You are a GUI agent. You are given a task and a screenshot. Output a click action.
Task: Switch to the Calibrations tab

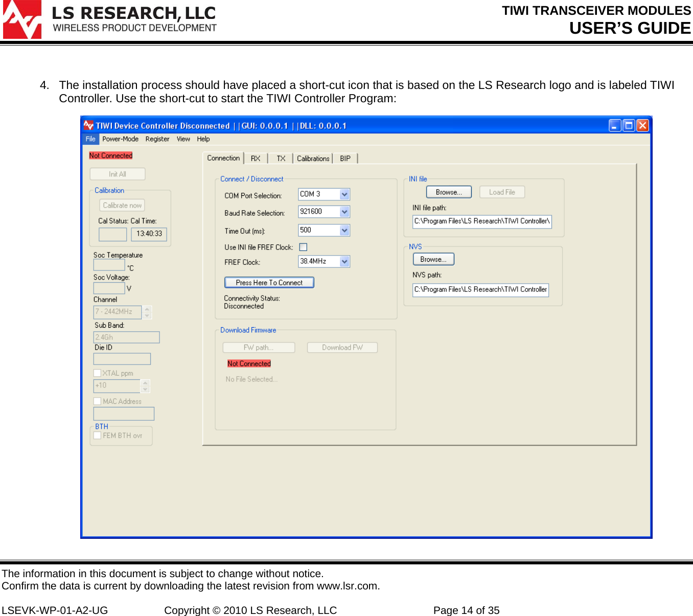click(313, 158)
